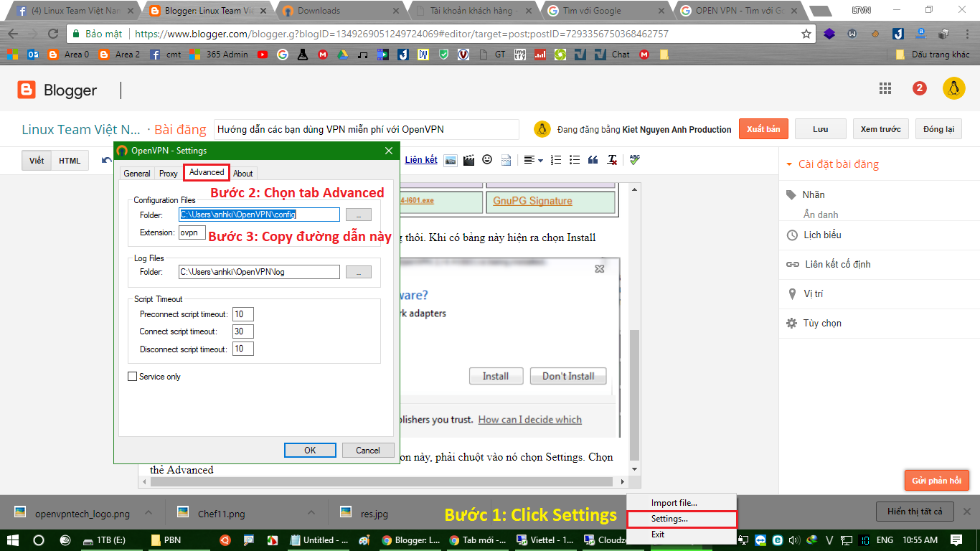Apply blockquote formatting
The width and height of the screenshot is (980, 551).
click(x=593, y=160)
